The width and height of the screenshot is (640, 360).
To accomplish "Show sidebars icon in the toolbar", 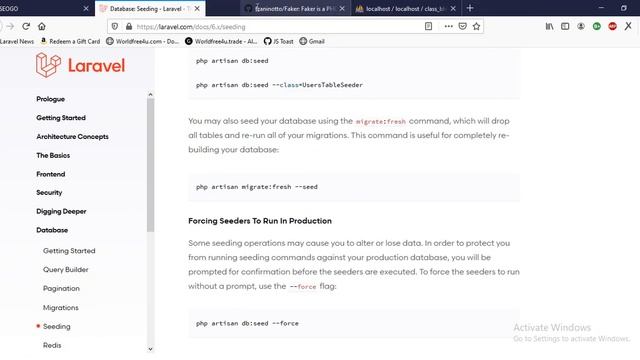I will tap(565, 26).
